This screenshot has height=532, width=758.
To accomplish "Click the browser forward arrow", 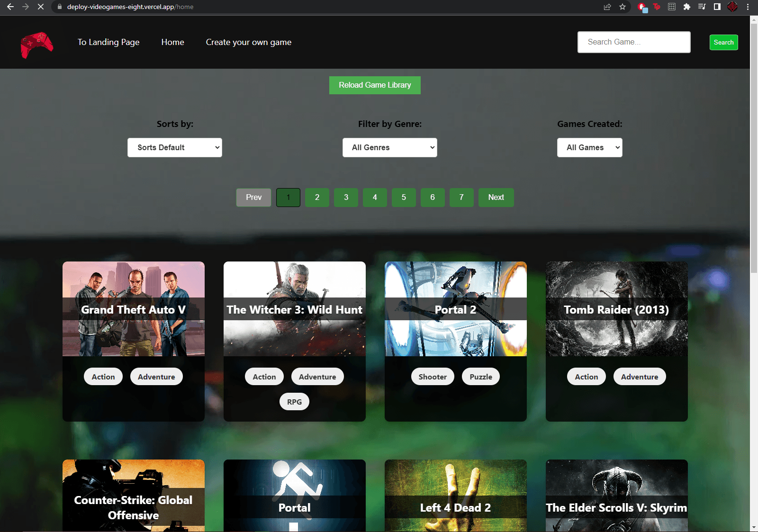I will [26, 7].
